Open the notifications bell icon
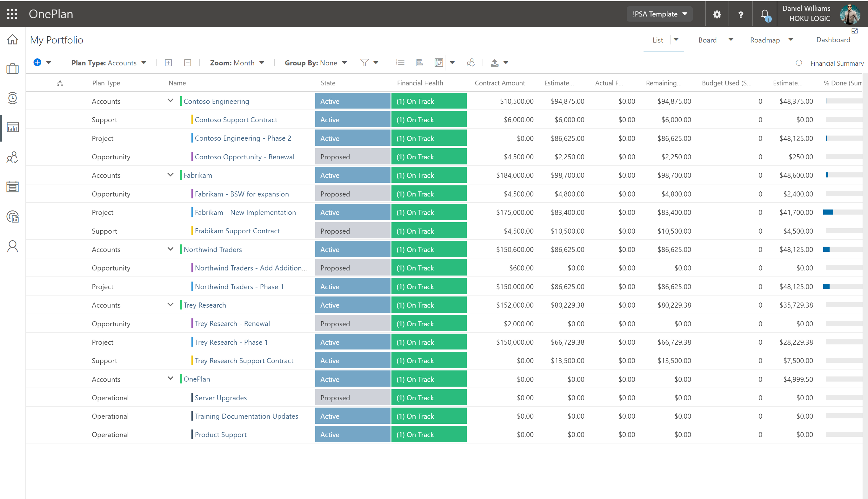This screenshot has height=499, width=868. click(x=765, y=14)
